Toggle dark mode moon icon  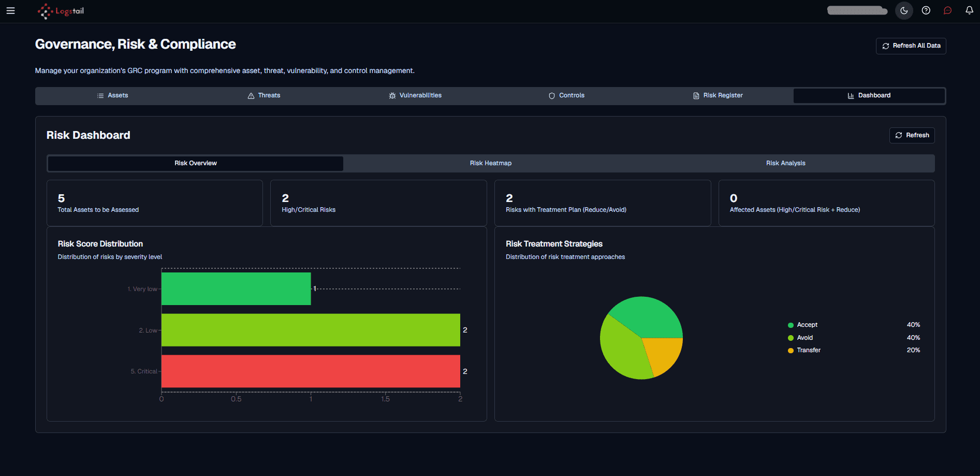pos(904,11)
